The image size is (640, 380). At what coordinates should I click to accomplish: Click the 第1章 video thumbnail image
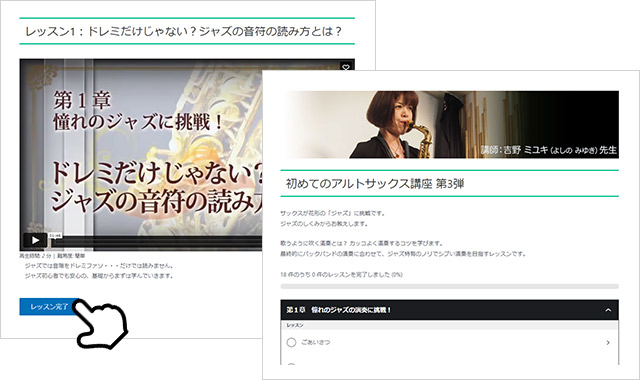point(141,155)
